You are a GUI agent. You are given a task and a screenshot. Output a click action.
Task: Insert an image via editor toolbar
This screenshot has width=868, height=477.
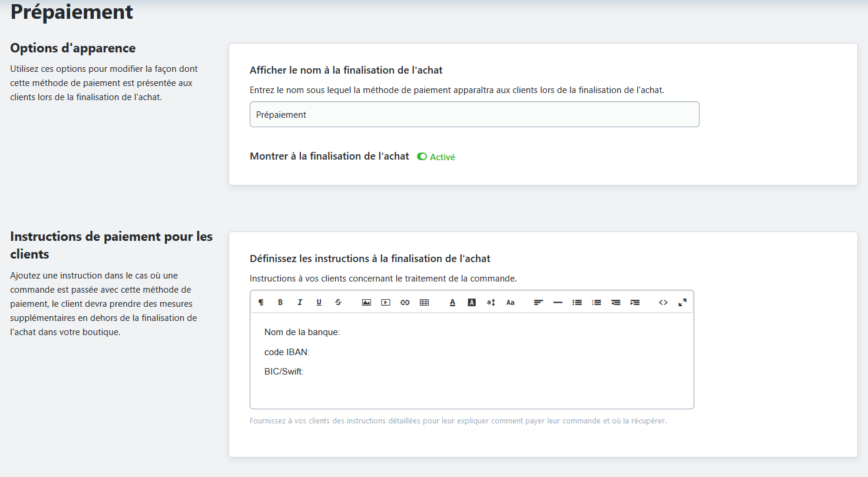click(366, 302)
